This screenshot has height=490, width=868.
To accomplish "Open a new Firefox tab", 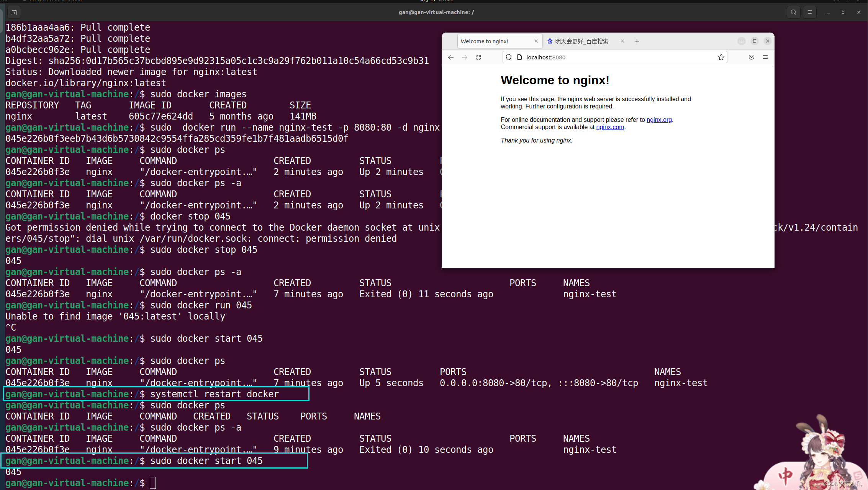I will [x=637, y=41].
